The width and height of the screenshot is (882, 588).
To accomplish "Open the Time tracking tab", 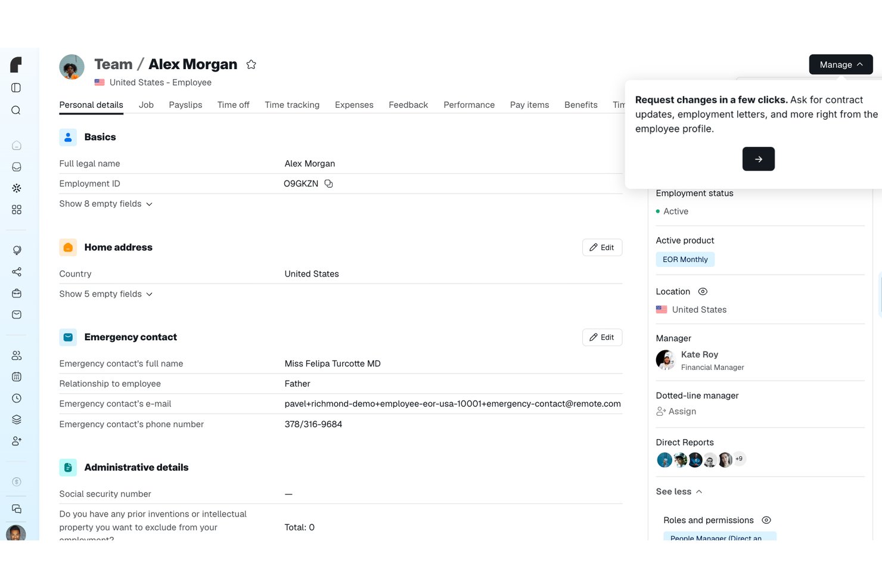I will click(x=292, y=105).
